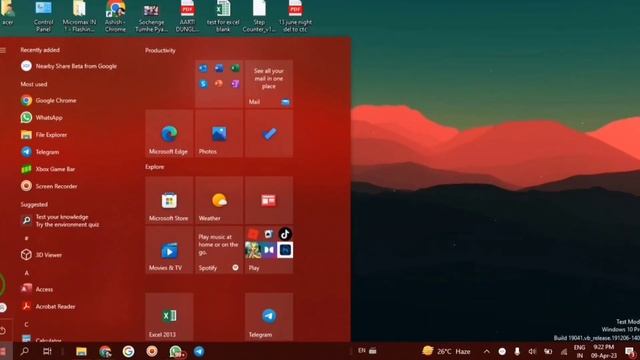
Task: Open Task View on the taskbar
Action: click(x=47, y=351)
